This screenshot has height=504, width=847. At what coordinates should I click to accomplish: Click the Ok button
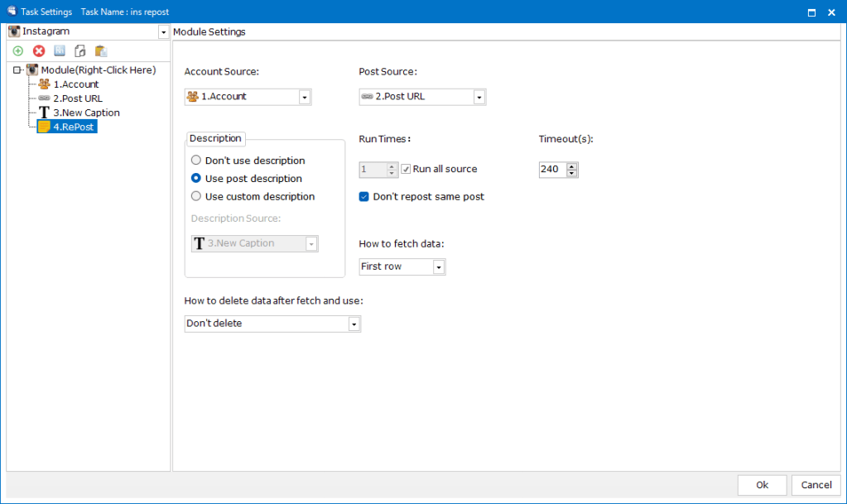coord(762,485)
